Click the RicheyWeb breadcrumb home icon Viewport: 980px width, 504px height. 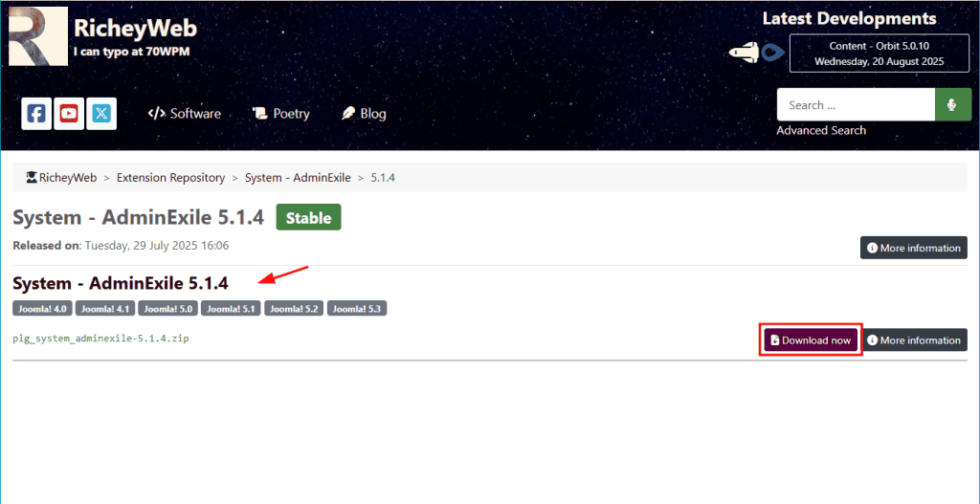click(x=32, y=177)
